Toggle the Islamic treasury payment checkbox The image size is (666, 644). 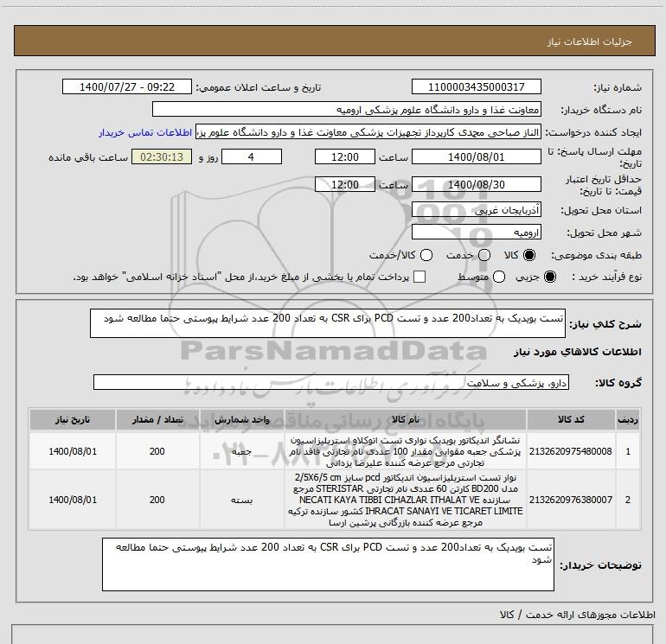[x=419, y=277]
